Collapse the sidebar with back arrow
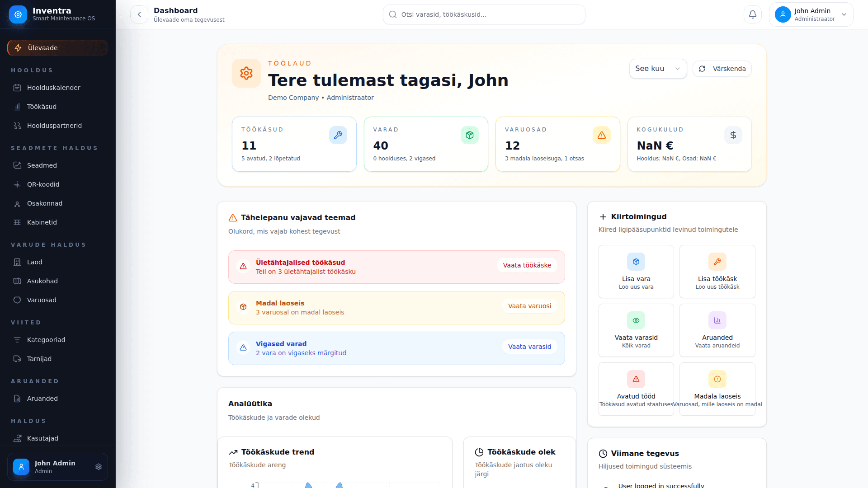The width and height of the screenshot is (868, 488). coord(139,14)
